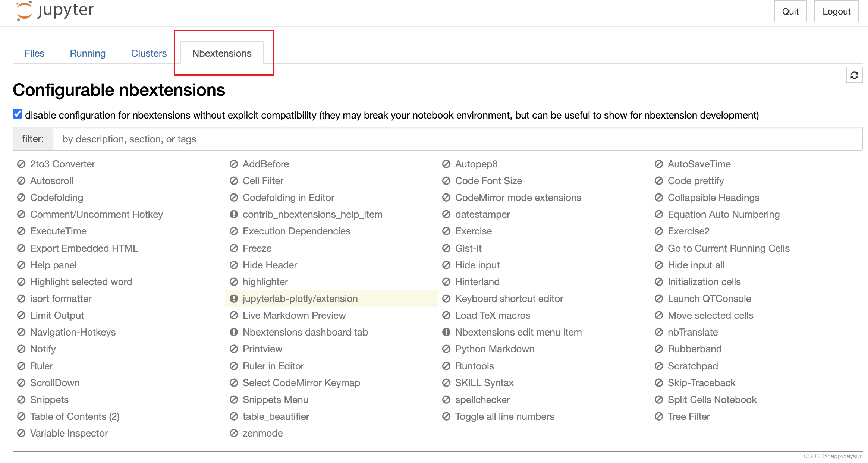The width and height of the screenshot is (868, 463).
Task: Open the Clusters tab
Action: coord(148,53)
